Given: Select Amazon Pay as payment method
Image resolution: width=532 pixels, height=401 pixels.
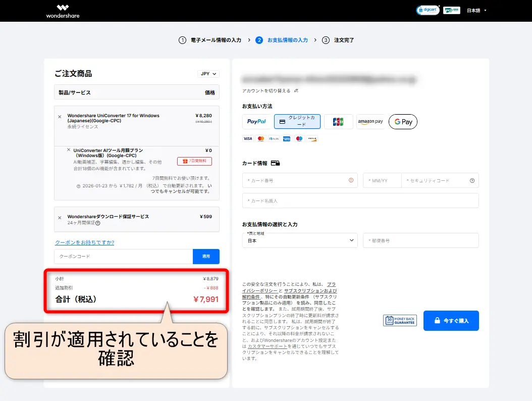Looking at the screenshot, I should point(370,122).
